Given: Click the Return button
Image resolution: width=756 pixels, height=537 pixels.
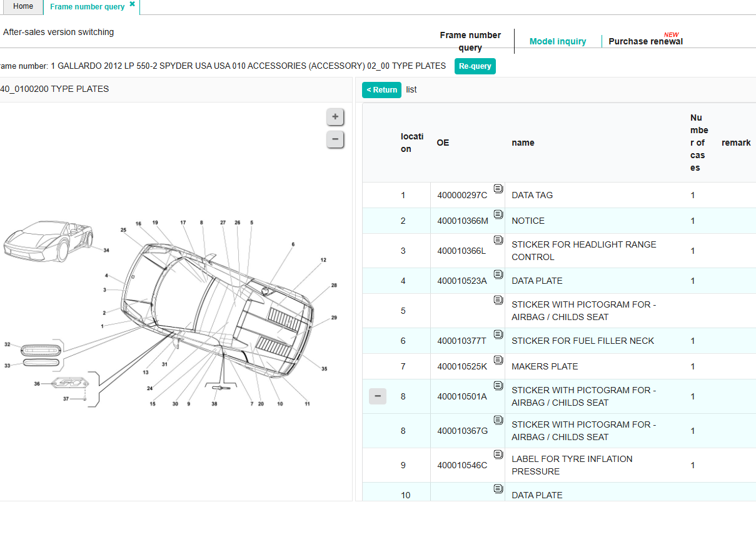Looking at the screenshot, I should (x=381, y=90).
